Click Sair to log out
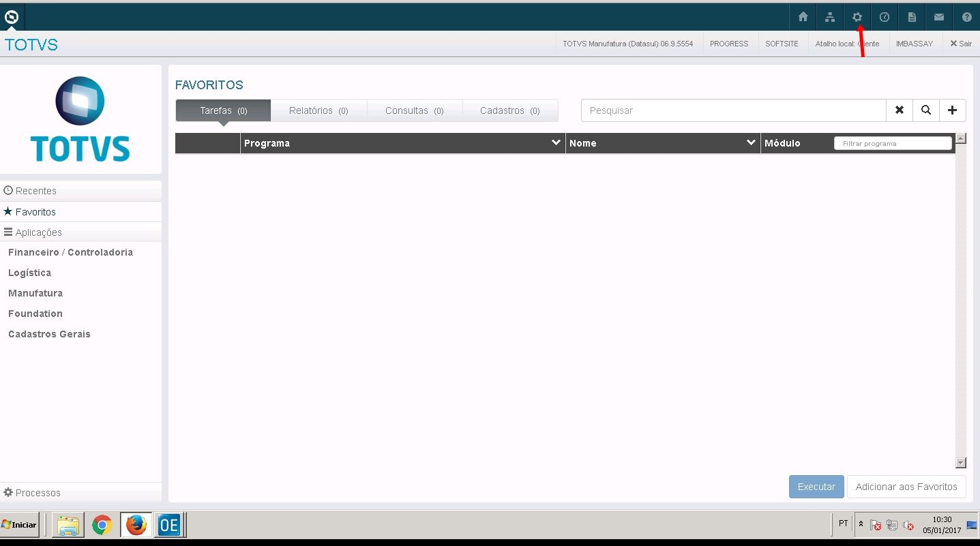 point(961,44)
